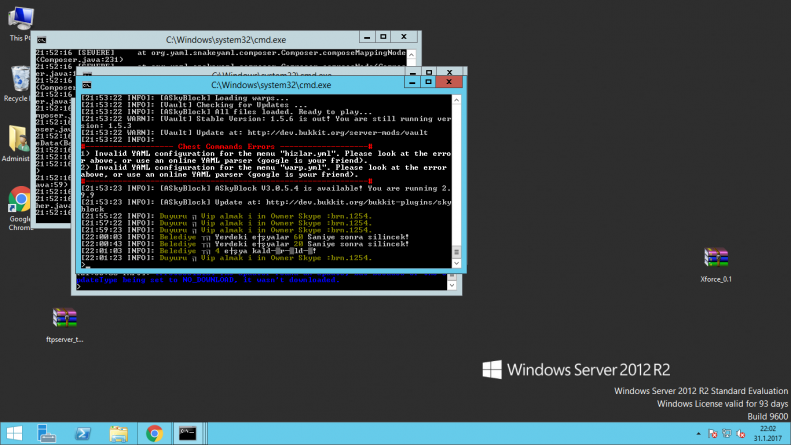Viewport: 791px width, 445px height.
Task: Click "All files loaded. Ready to play" line
Action: pos(227,112)
